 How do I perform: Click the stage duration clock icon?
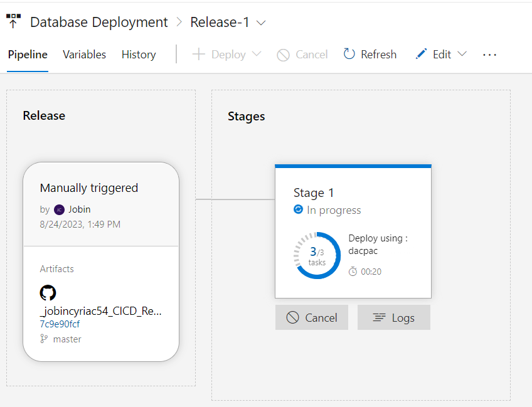click(353, 272)
